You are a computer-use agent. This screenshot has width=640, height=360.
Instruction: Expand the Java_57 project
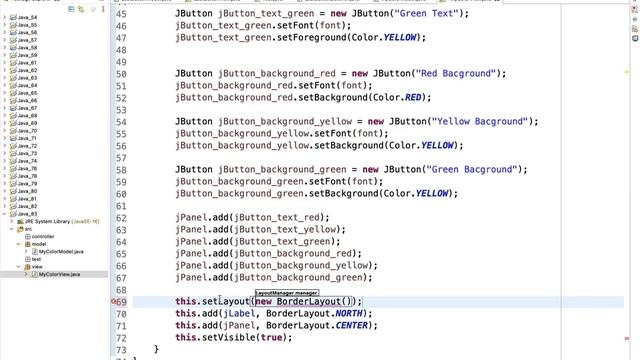tap(4, 40)
